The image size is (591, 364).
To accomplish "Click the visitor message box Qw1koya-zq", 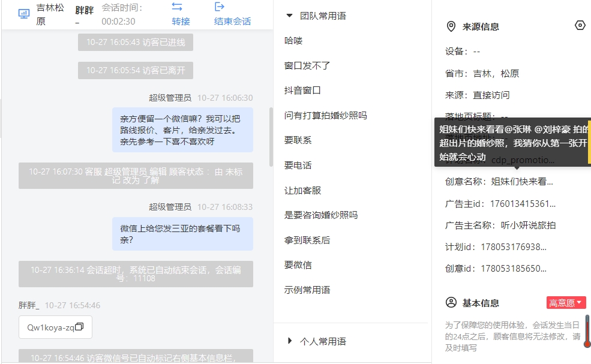I will (x=55, y=327).
